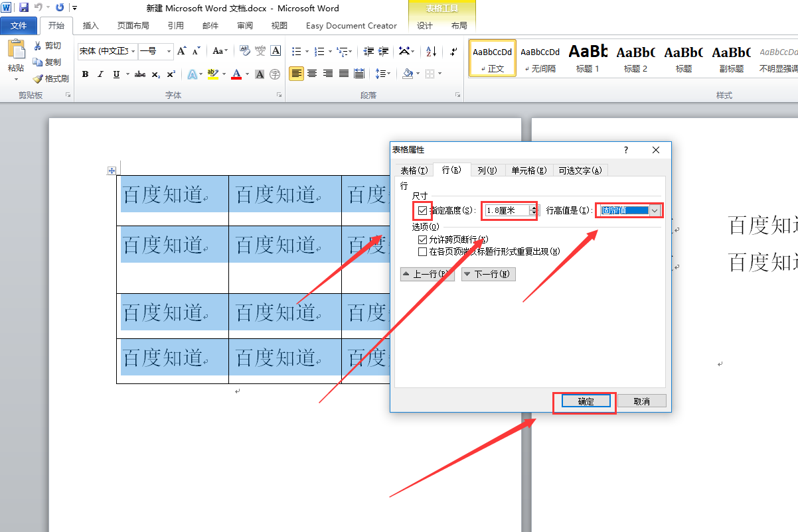Apply the Heading 1 (标题 1) style
Screen dimensions: 798x532
tap(588, 58)
